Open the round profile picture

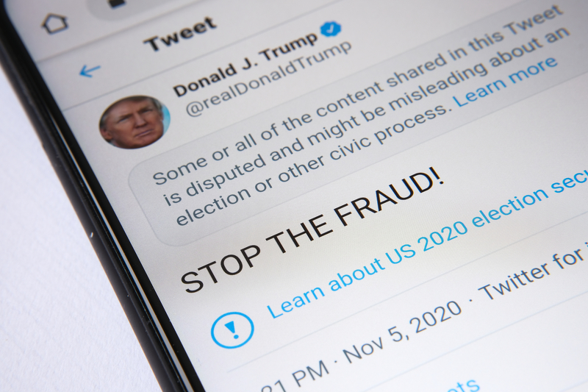[135, 122]
